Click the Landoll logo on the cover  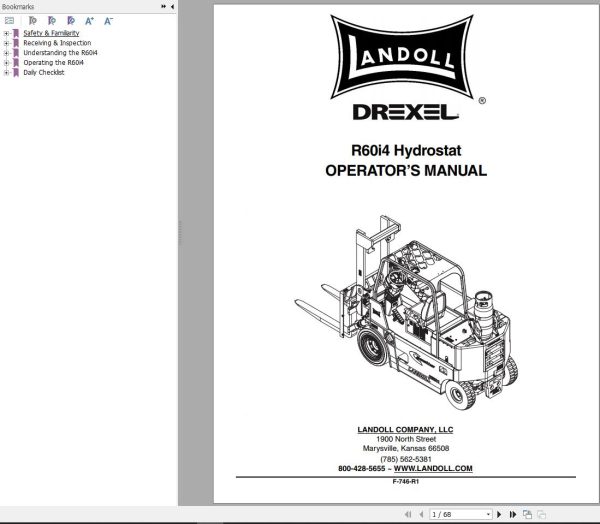(x=402, y=57)
